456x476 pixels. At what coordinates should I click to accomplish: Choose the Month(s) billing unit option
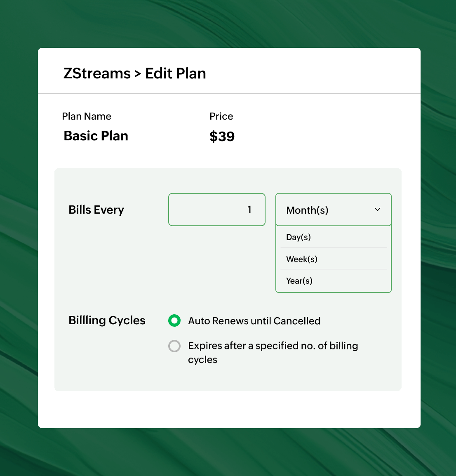point(307,210)
